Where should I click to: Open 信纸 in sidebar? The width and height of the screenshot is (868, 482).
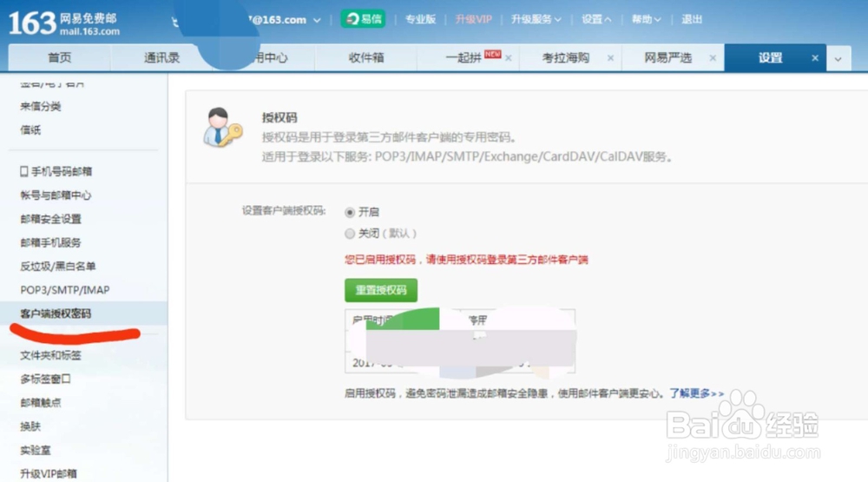[x=30, y=130]
